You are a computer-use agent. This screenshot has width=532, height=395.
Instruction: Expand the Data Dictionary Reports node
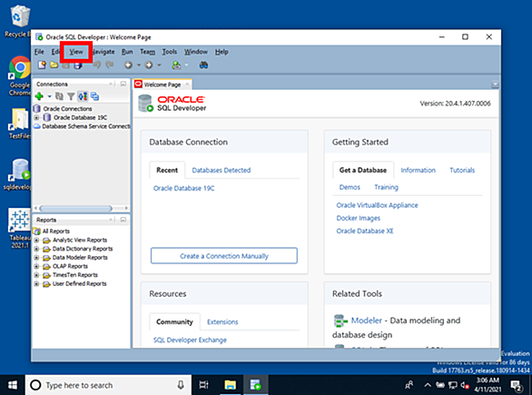point(36,249)
